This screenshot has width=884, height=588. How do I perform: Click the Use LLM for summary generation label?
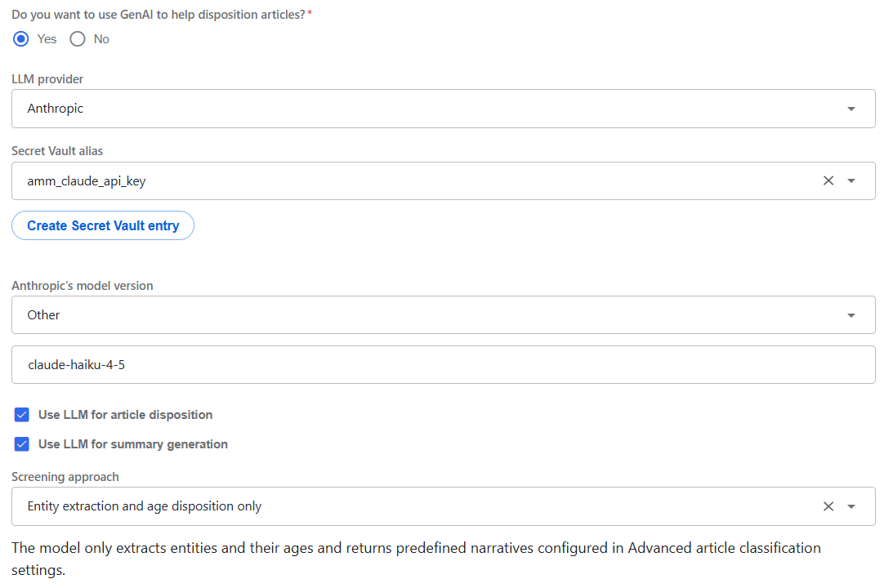click(133, 444)
